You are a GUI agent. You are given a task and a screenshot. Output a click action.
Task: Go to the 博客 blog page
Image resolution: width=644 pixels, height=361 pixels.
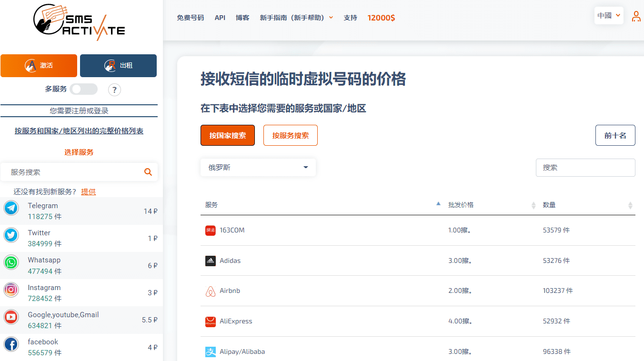[242, 18]
